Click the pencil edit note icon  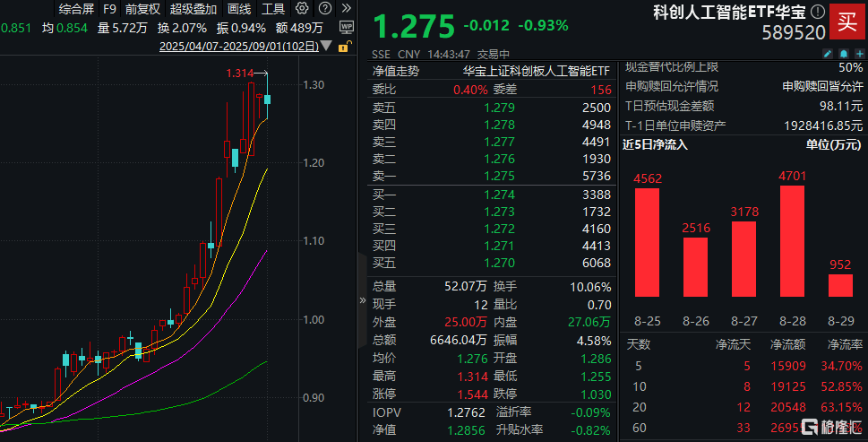827,54
